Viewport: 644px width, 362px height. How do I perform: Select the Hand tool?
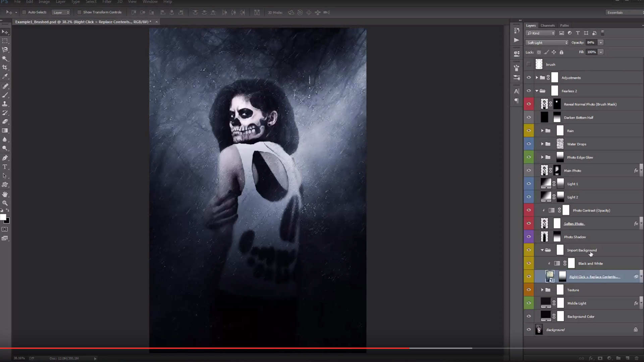pos(5,194)
